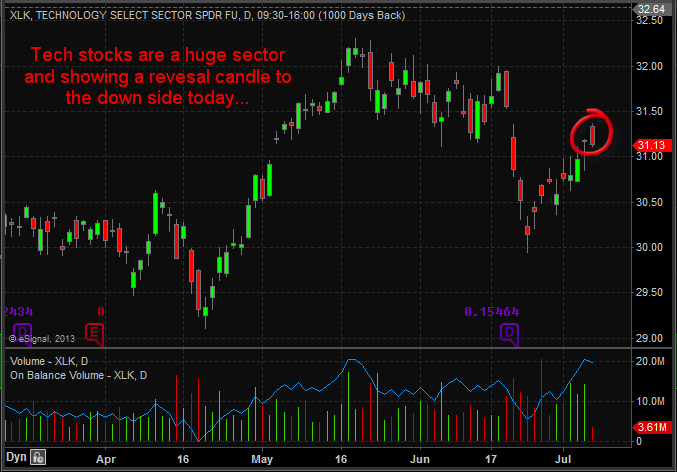Viewport: 677px width, 472px height.
Task: Select the 'Volume - XLK, D' study label
Action: tap(49, 361)
